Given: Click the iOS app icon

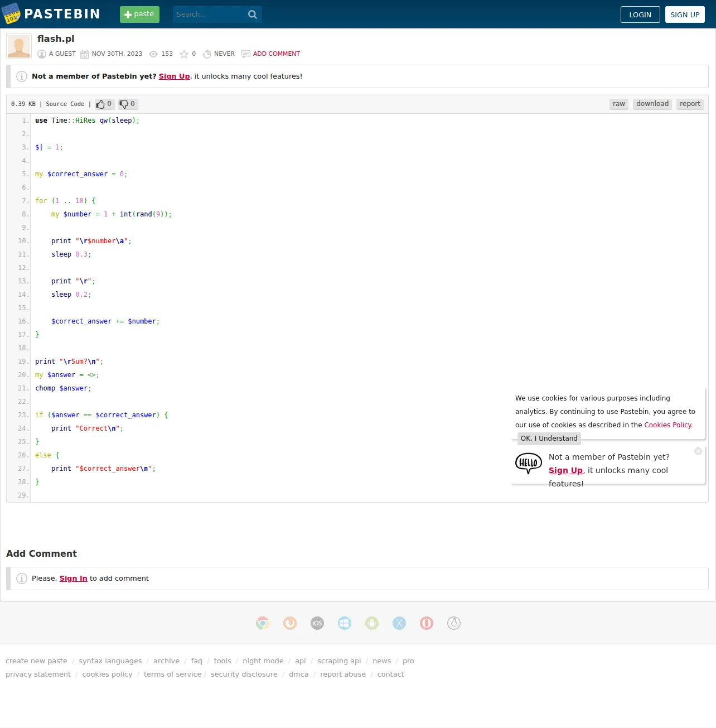Looking at the screenshot, I should pos(317,623).
